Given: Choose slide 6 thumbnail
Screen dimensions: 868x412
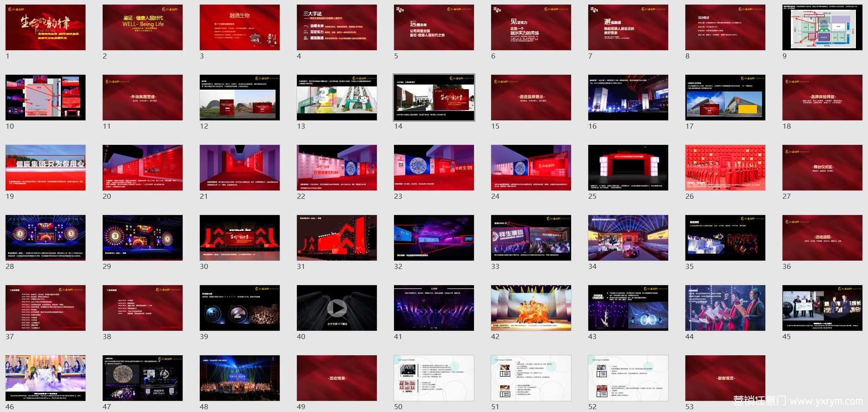Looking at the screenshot, I should click(x=531, y=27).
